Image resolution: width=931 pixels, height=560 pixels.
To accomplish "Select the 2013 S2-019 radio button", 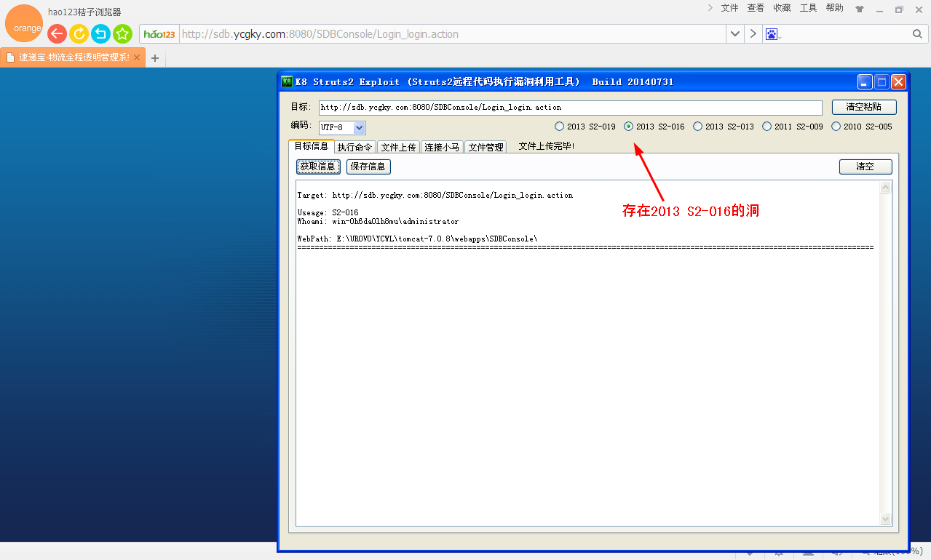I will pos(559,127).
